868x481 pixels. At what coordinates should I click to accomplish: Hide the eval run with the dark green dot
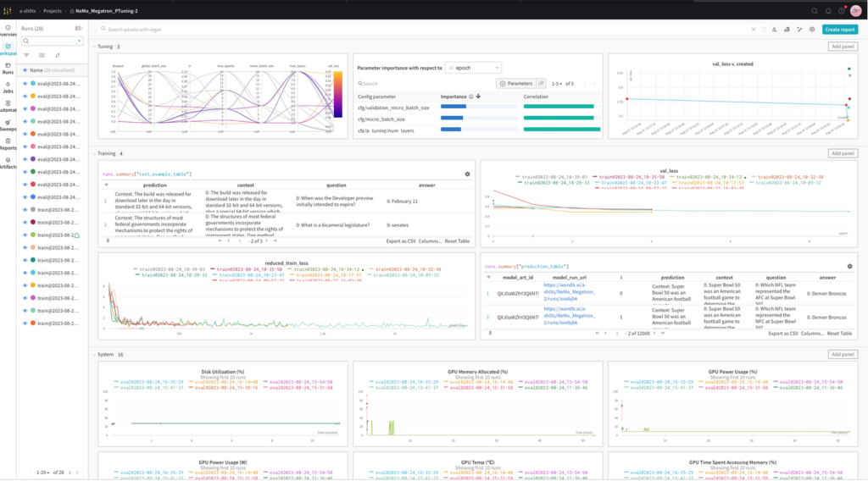click(25, 172)
